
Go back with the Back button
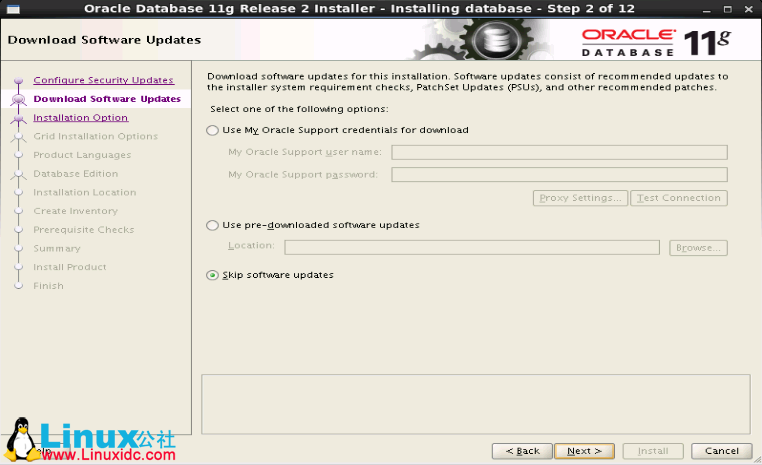coord(522,451)
